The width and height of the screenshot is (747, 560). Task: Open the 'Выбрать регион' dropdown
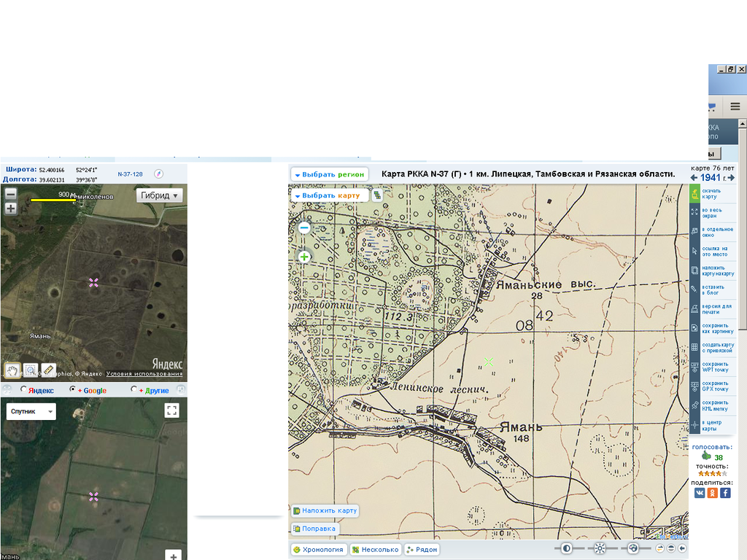(x=329, y=175)
